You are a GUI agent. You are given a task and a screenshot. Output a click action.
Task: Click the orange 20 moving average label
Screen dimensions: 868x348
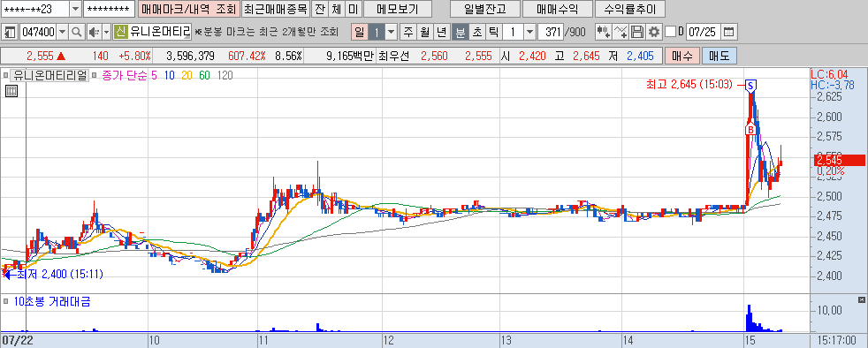[187, 75]
